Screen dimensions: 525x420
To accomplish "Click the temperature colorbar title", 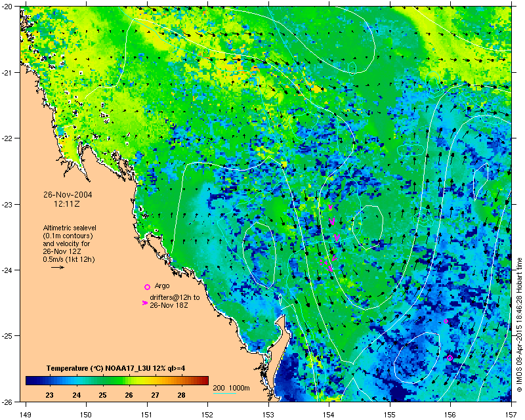I will (x=116, y=369).
